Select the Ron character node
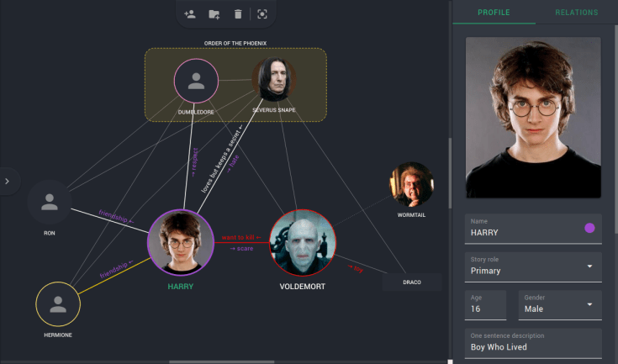The height and width of the screenshot is (364, 618). click(x=50, y=203)
